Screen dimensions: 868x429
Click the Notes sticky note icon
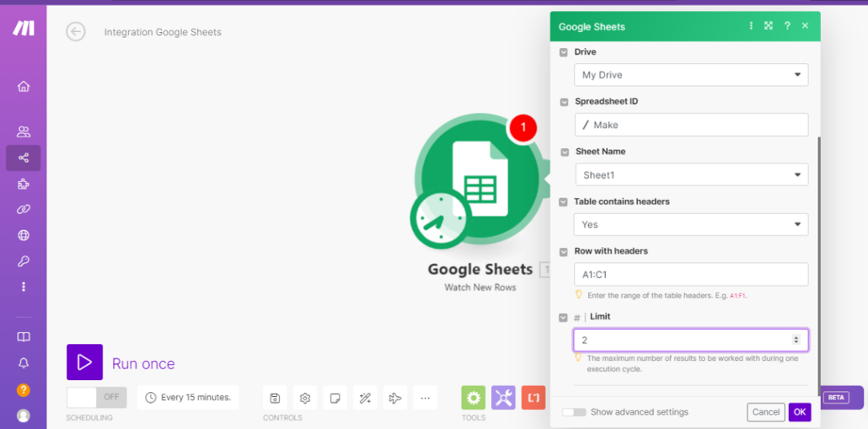point(335,398)
